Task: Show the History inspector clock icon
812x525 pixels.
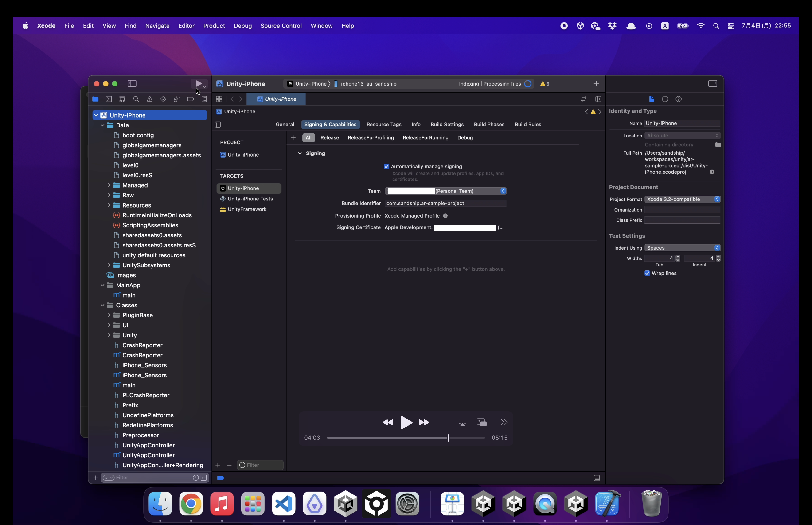Action: pyautogui.click(x=665, y=99)
